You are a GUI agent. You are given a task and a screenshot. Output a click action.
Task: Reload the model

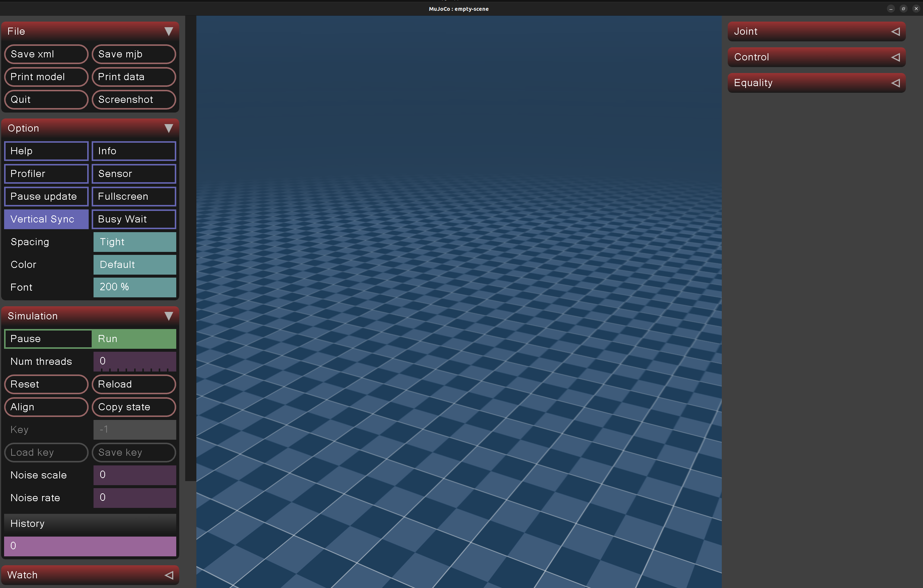[x=134, y=384]
